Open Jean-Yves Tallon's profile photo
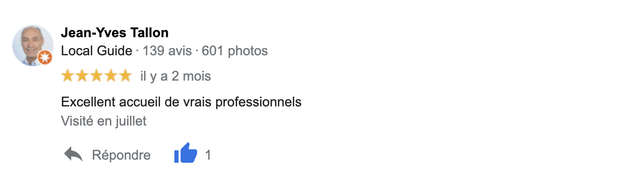Viewport: 644px width, 187px height. 33,45
